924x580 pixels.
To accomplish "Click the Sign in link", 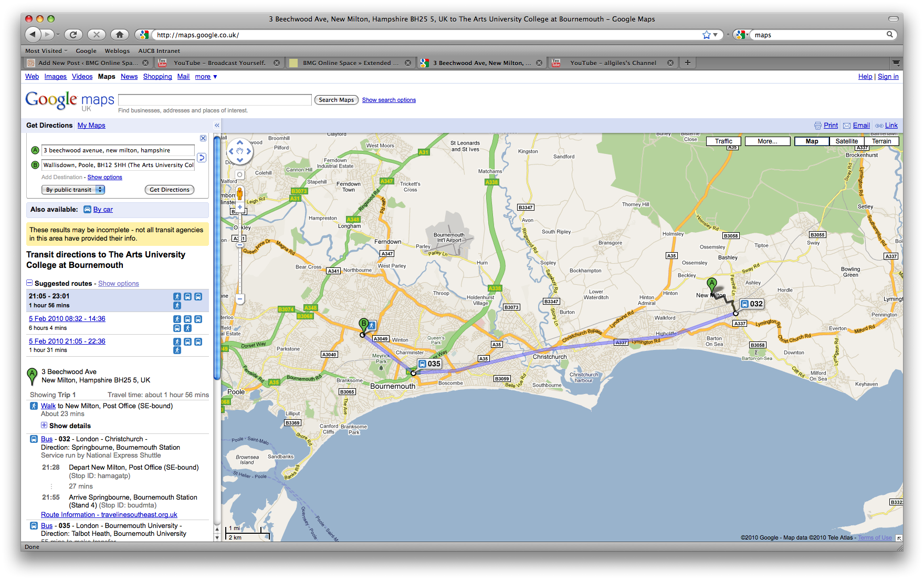I will 888,77.
